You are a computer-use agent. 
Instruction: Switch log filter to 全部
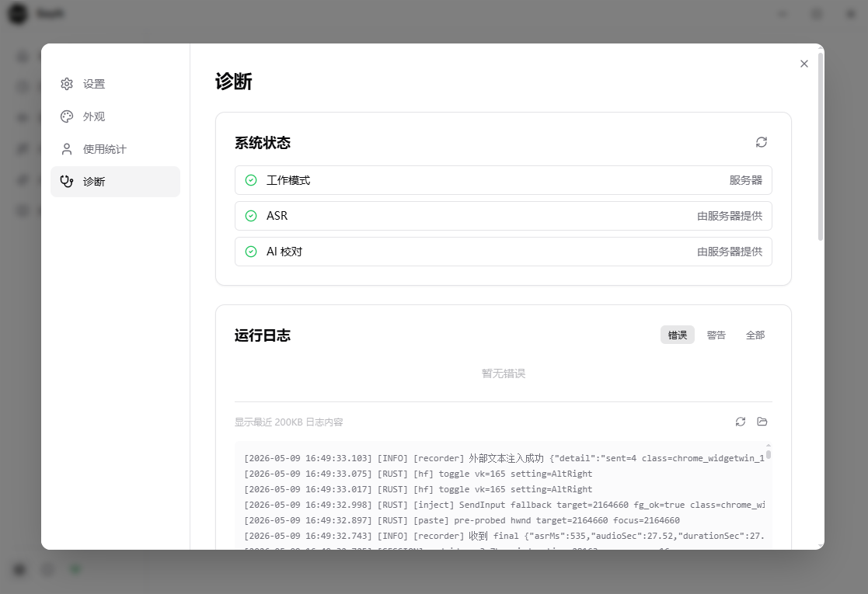[755, 335]
